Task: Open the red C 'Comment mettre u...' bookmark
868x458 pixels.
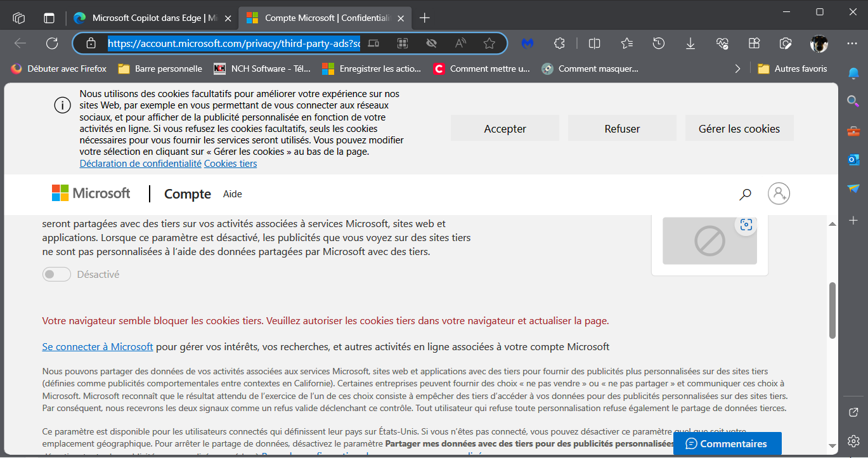Action: coord(481,69)
